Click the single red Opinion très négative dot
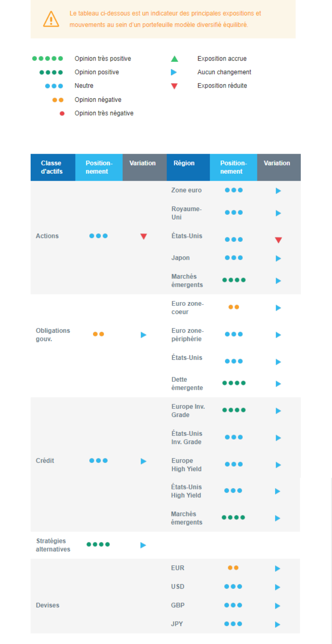Viewport: 332px width, 644px height. pos(62,113)
